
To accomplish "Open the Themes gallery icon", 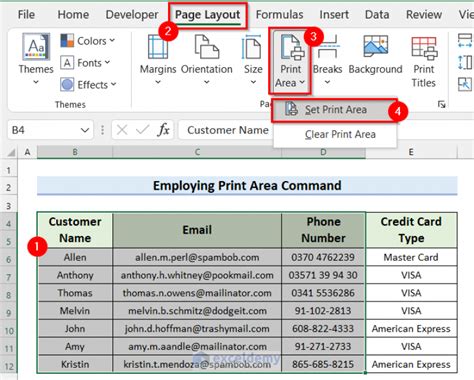I will [36, 46].
